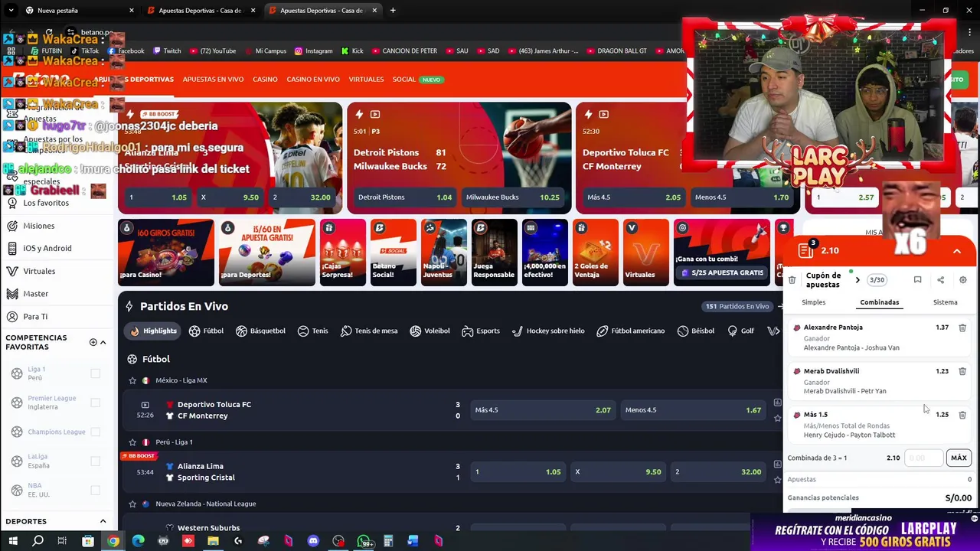Delete Alexandre Pantoja selection from bet slip
This screenshot has width=980, height=551.
click(x=962, y=328)
